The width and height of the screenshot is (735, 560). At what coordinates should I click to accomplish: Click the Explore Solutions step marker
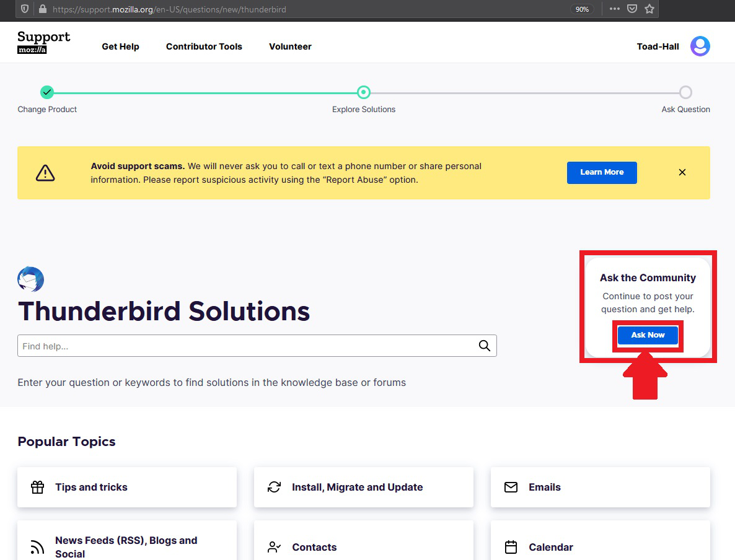(363, 92)
